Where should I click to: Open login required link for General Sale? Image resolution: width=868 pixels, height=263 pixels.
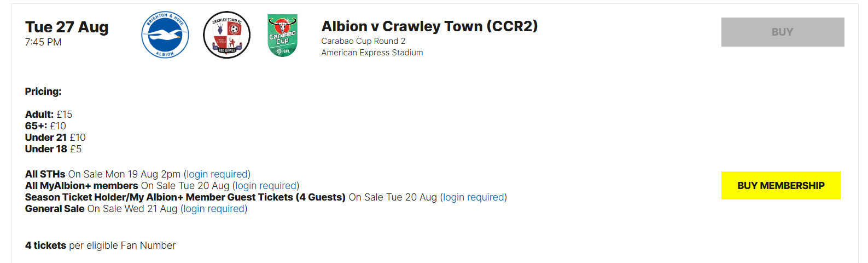tap(214, 209)
